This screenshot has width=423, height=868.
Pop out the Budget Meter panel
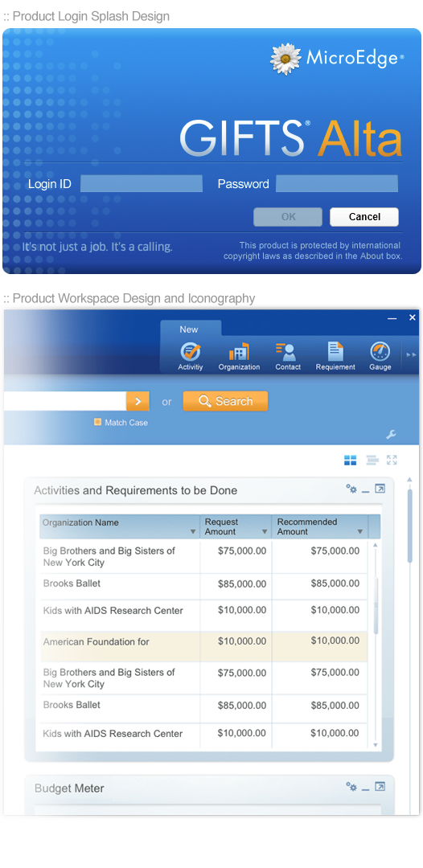(x=380, y=787)
